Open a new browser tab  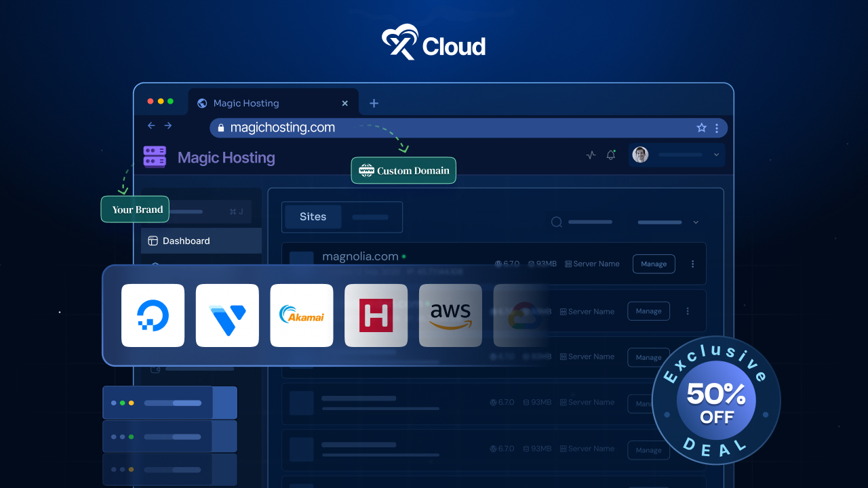(x=374, y=103)
